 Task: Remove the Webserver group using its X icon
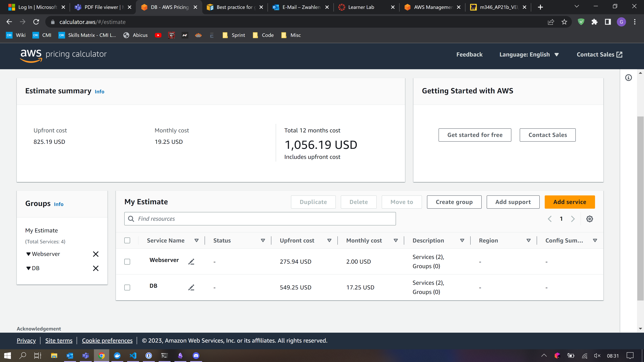tap(95, 254)
